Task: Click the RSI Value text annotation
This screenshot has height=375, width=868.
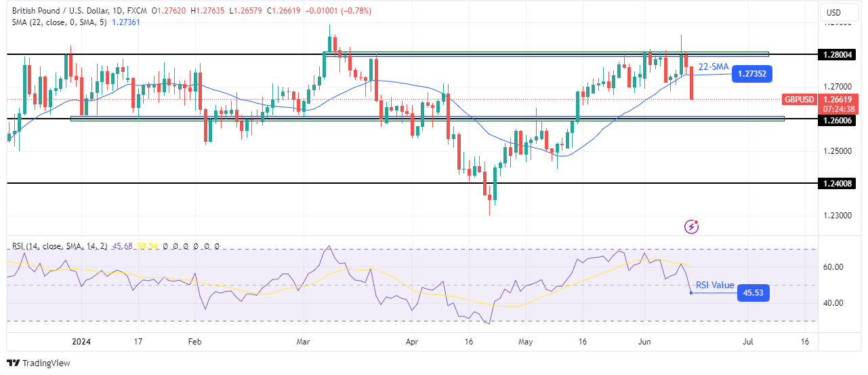Action: [714, 285]
